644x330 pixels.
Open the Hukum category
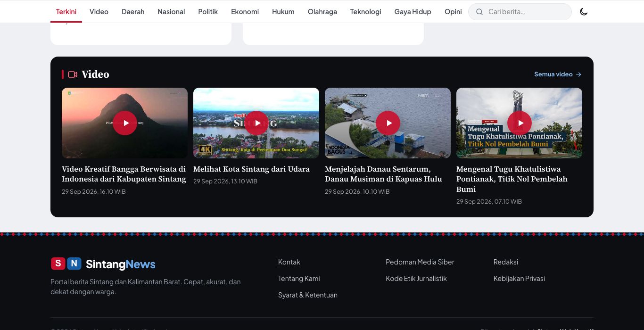[283, 12]
